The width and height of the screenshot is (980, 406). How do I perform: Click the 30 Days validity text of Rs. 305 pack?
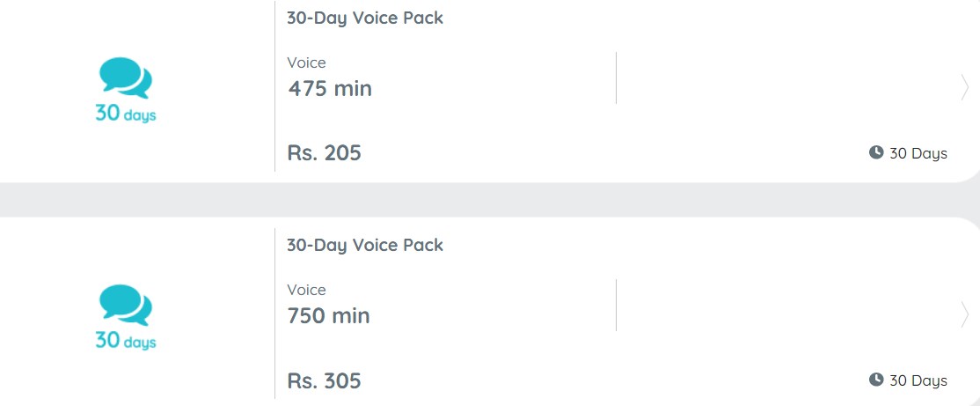918,380
